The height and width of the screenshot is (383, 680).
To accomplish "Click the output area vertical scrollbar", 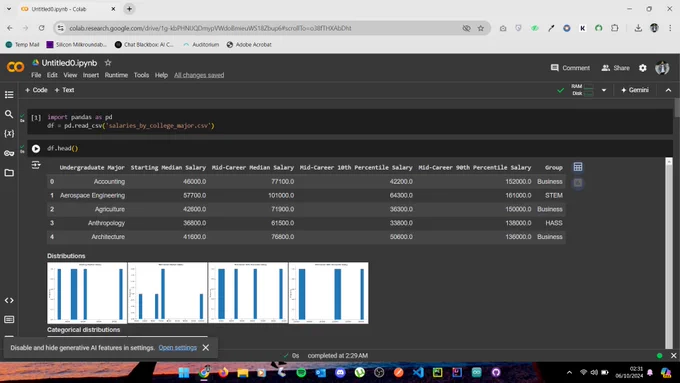I will [669, 254].
